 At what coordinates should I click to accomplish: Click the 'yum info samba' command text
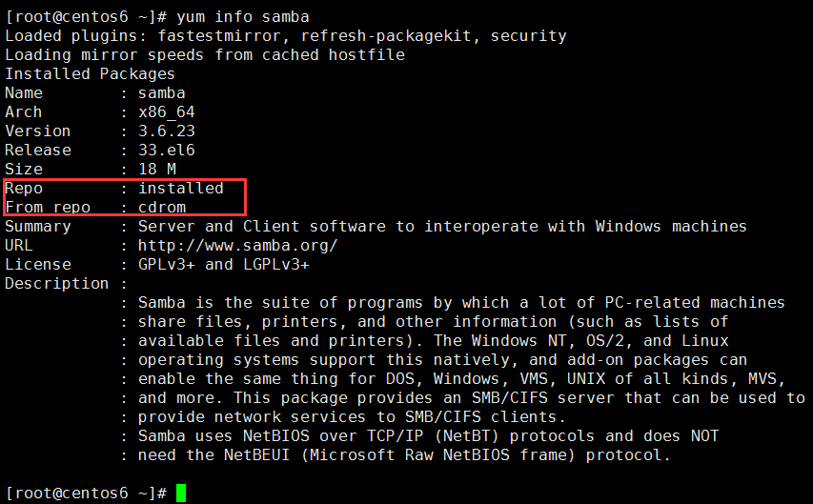[243, 16]
